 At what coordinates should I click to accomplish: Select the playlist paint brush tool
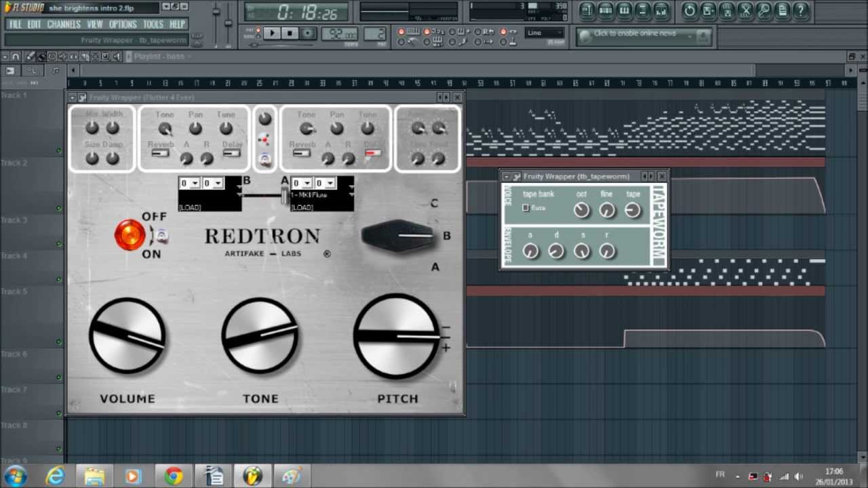coord(41,57)
